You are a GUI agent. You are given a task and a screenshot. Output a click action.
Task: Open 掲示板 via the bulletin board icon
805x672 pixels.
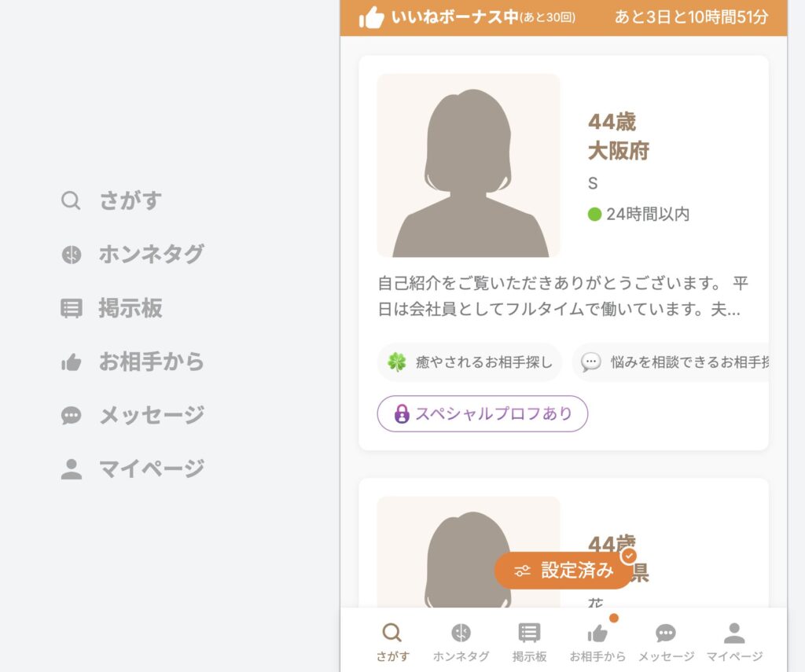click(x=529, y=631)
